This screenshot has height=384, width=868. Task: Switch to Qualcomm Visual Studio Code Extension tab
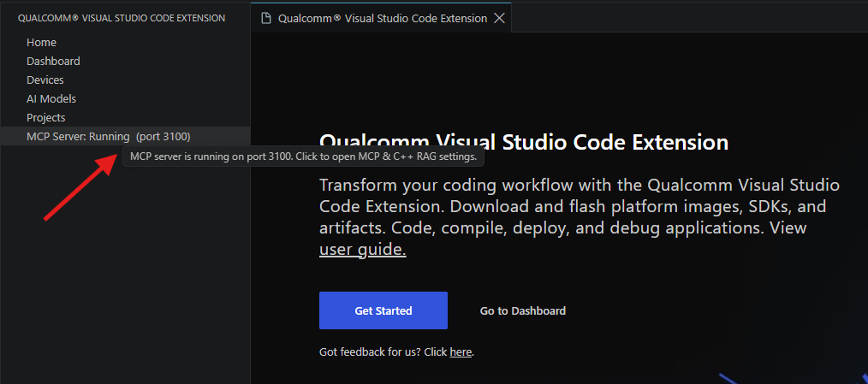[x=381, y=18]
